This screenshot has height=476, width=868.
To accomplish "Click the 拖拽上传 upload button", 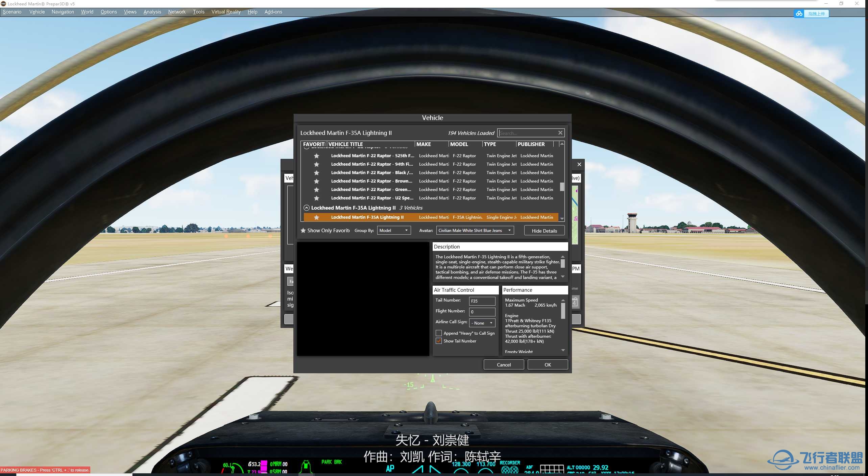I will coord(816,14).
